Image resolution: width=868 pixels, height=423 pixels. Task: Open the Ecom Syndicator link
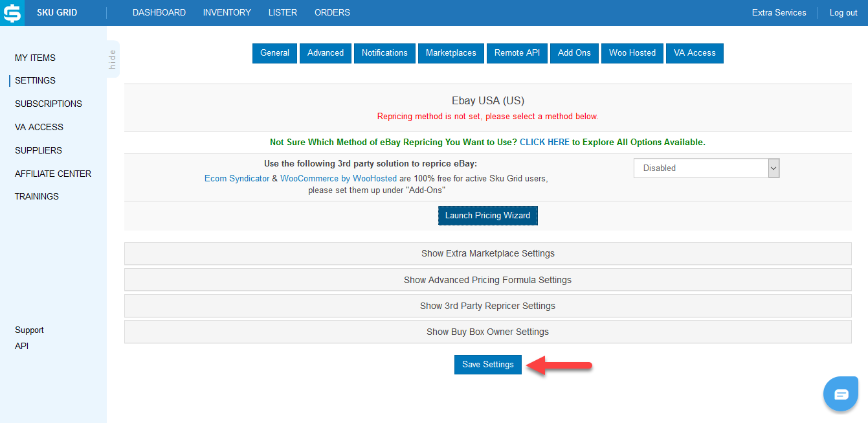[x=237, y=178]
